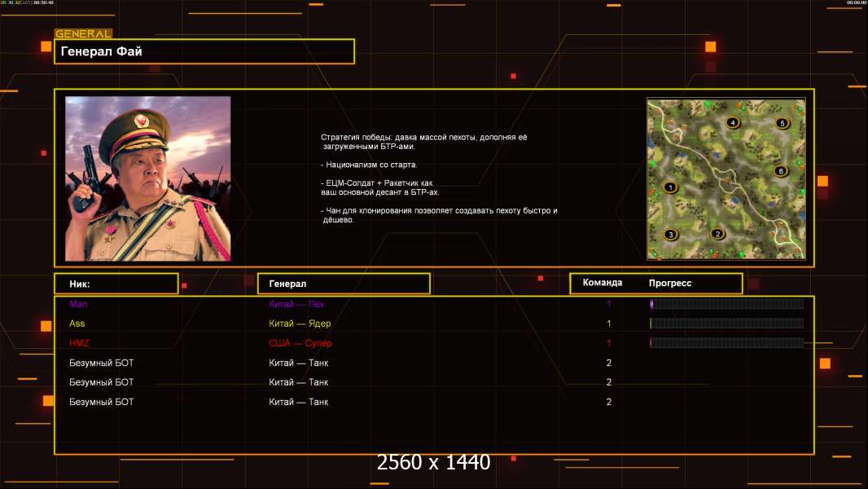Click the strategy tip text about Национализм
Viewport: 868px width, 489px height.
pyautogui.click(x=369, y=165)
